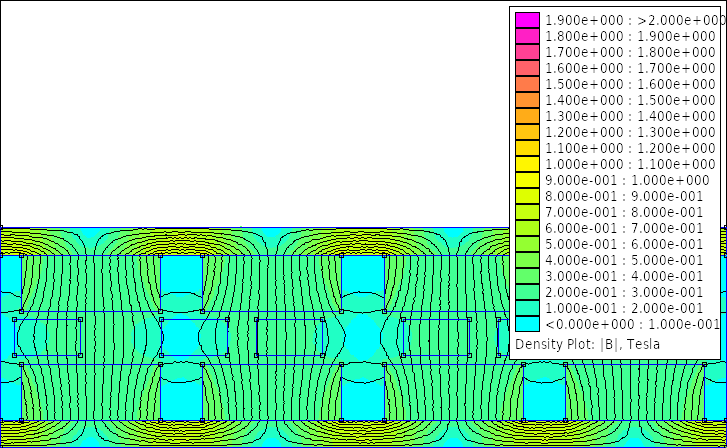Click the swatch for 1.000e-001 : 2.000e-001
This screenshot has height=448, width=727.
[x=527, y=308]
